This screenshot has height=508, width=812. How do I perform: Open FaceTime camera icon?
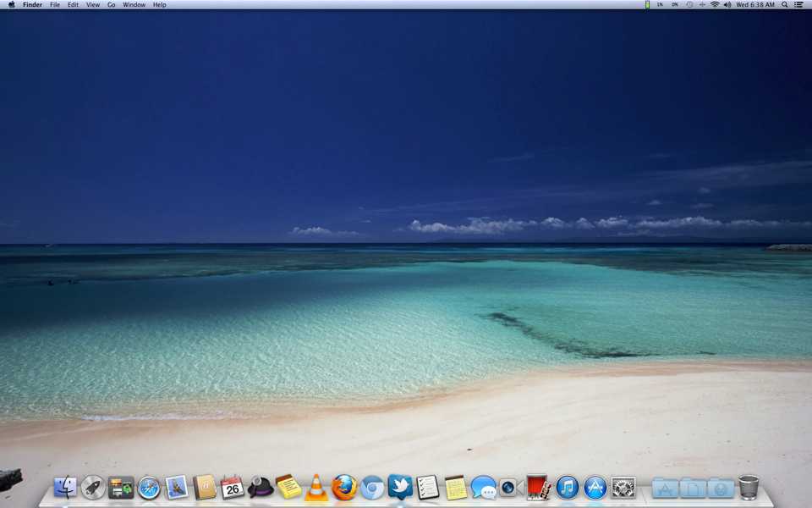pyautogui.click(x=512, y=488)
